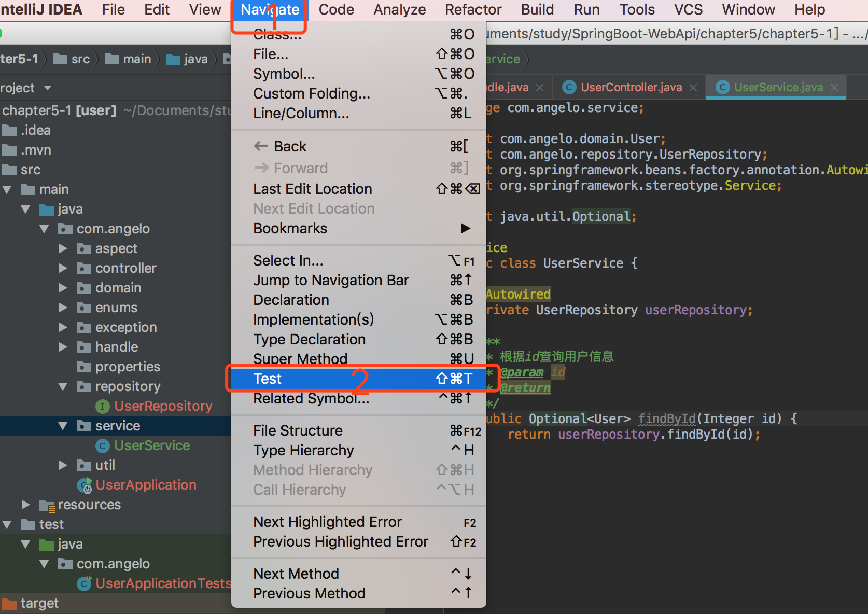Image resolution: width=868 pixels, height=614 pixels.
Task: Select the domain package in tree
Action: pyautogui.click(x=118, y=288)
